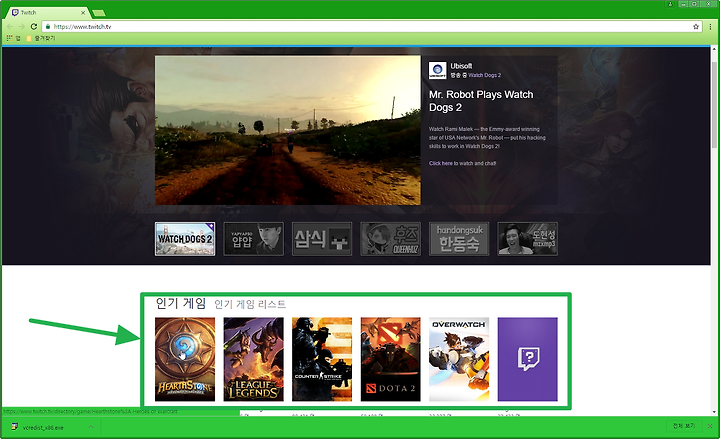Go forward using the browser forward arrow
The height and width of the screenshot is (439, 720).
pos(22,27)
